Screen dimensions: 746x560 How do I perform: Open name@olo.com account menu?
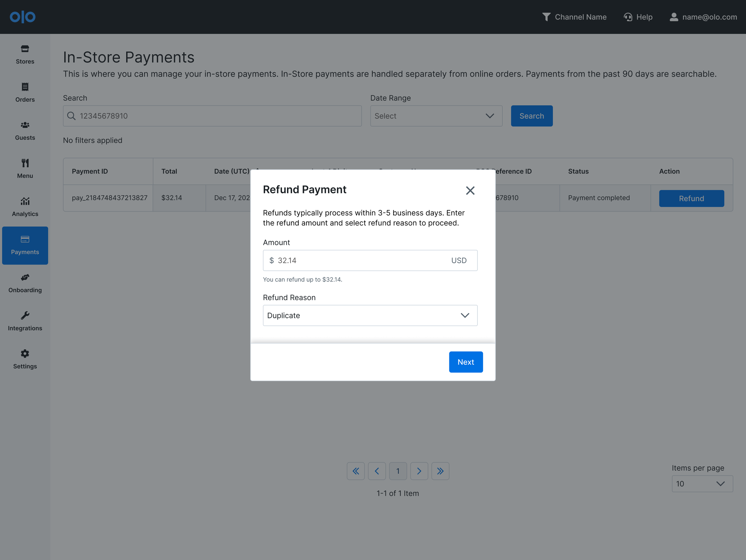point(703,17)
